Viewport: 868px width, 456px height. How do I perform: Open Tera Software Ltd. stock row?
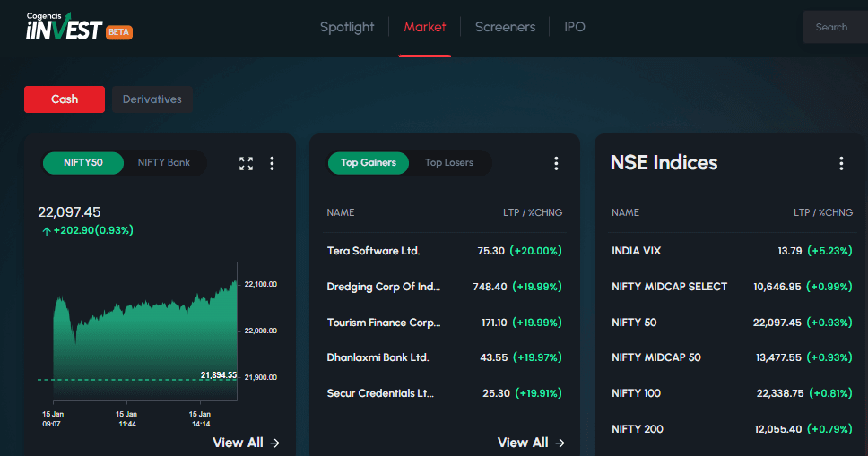point(445,251)
